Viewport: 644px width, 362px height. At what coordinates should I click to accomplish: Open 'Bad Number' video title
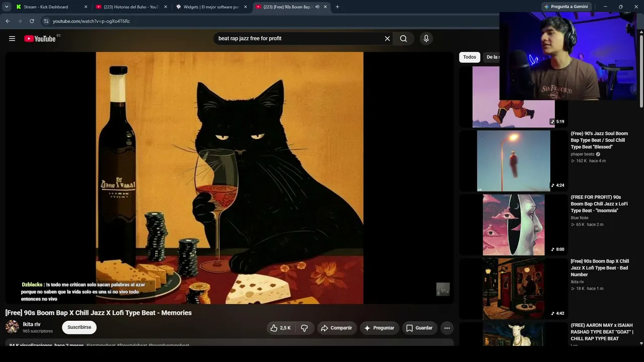[x=600, y=268]
